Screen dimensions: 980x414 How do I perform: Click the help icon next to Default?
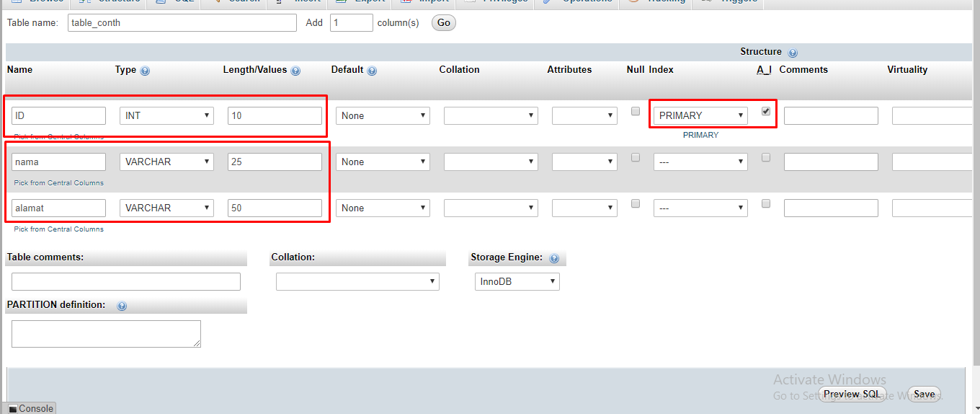372,71
